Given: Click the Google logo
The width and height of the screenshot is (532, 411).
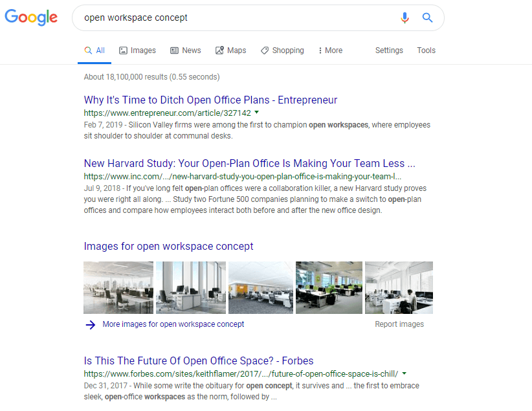Looking at the screenshot, I should click(x=31, y=17).
